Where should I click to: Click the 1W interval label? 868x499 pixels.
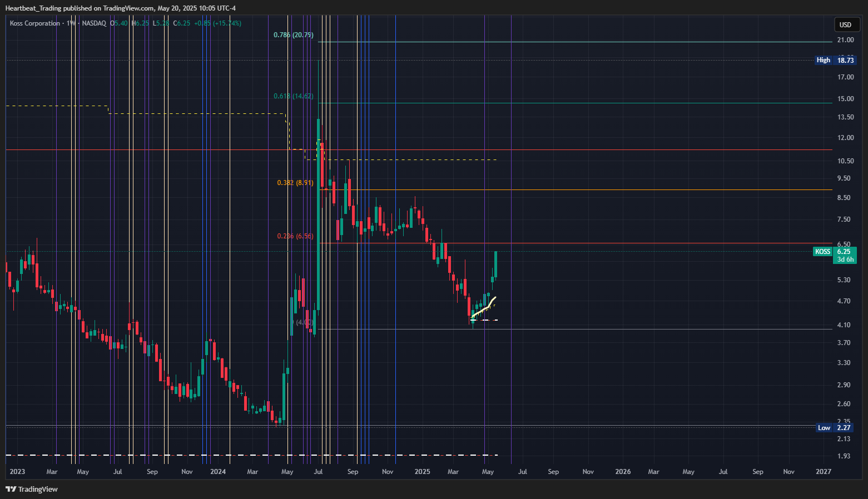click(x=71, y=23)
